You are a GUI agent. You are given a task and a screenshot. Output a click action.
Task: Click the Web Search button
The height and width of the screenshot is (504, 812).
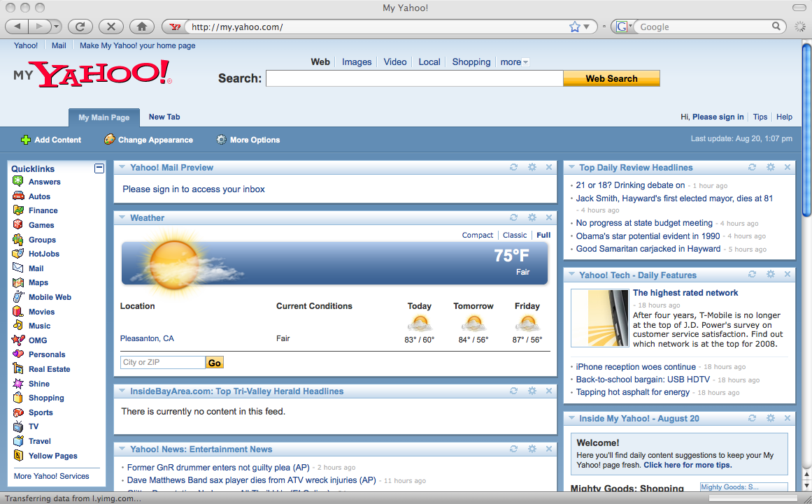[611, 78]
